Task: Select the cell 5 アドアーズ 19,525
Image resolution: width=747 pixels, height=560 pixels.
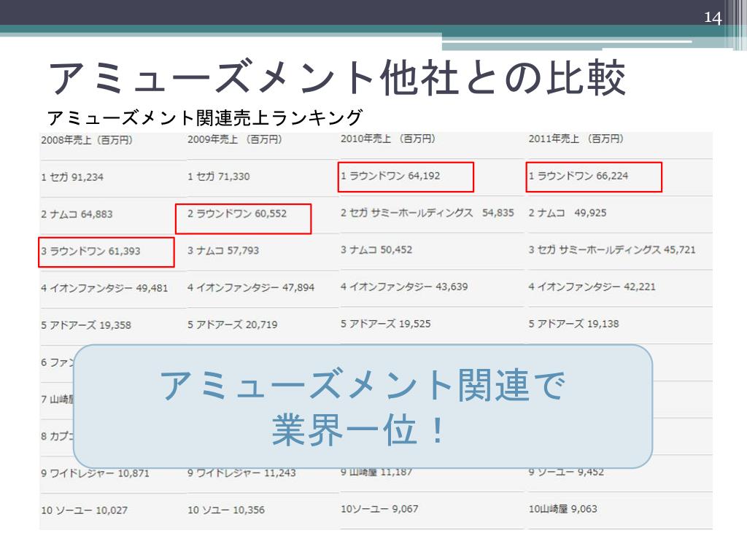Action: click(x=386, y=324)
